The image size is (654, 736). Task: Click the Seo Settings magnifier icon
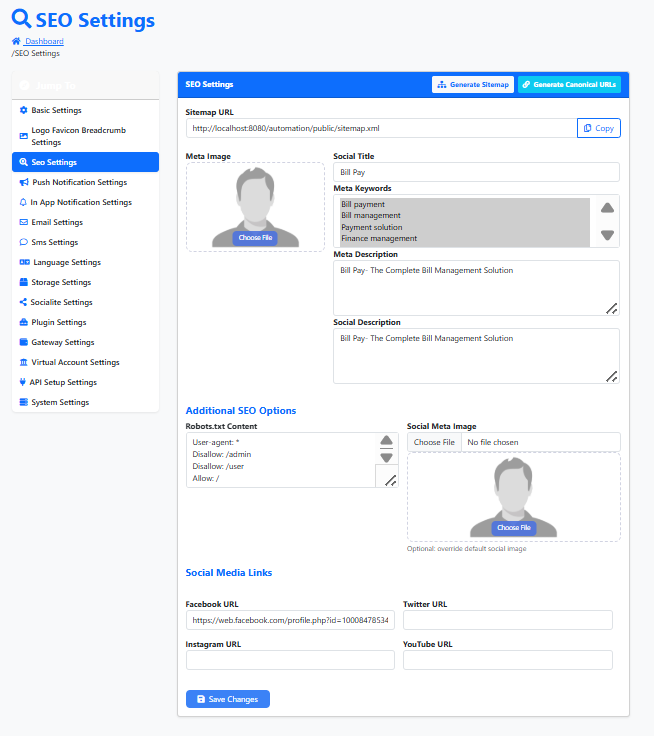click(x=23, y=162)
